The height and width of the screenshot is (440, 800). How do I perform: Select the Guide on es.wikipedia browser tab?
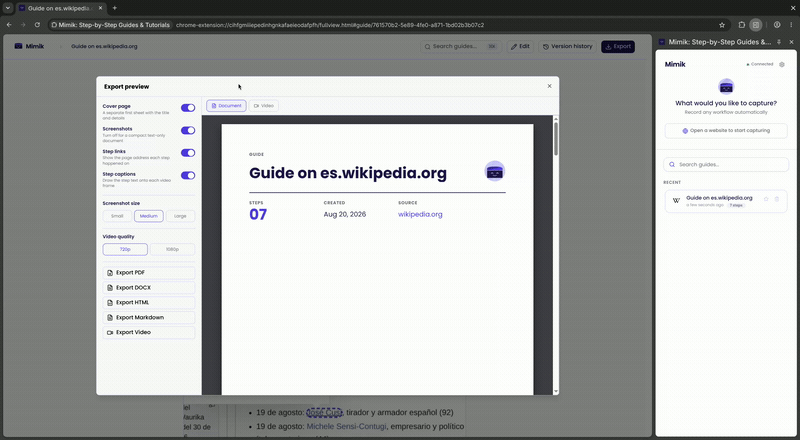61,8
